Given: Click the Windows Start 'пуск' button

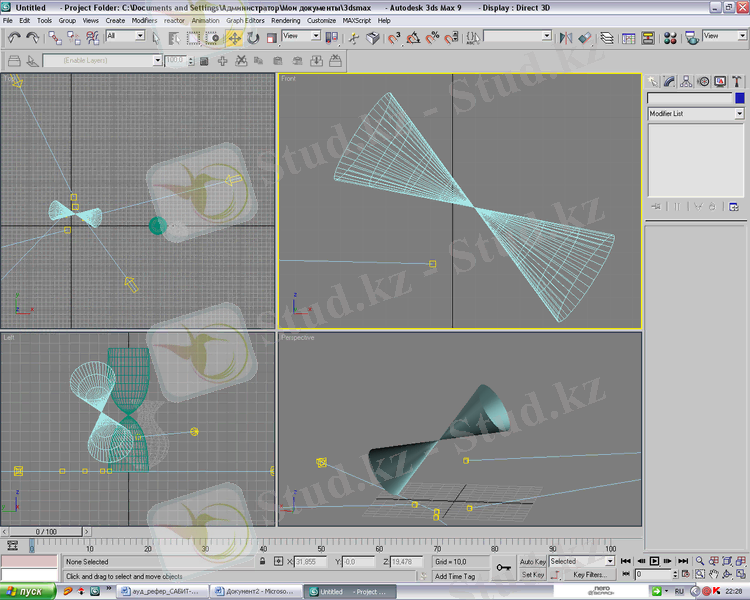Looking at the screenshot, I should 26,592.
